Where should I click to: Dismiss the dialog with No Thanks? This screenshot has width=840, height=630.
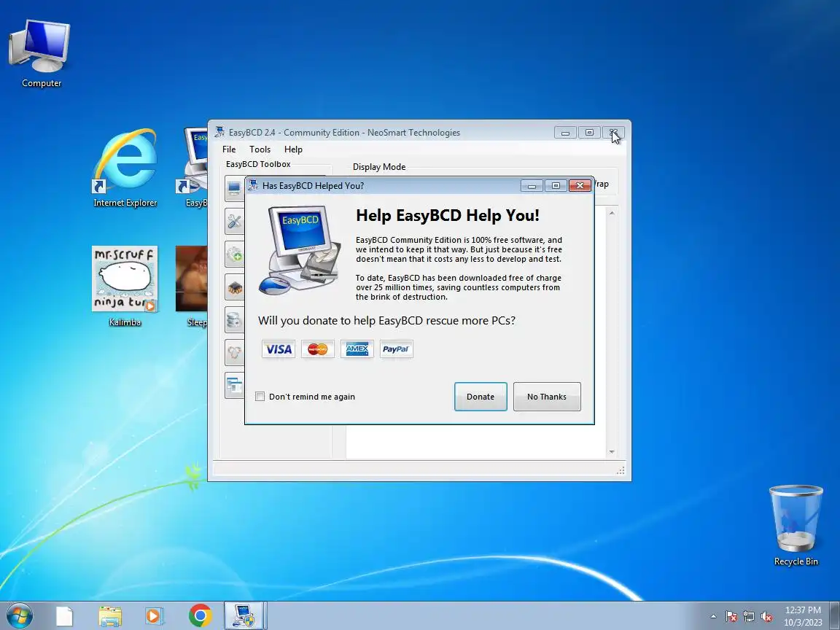point(546,397)
